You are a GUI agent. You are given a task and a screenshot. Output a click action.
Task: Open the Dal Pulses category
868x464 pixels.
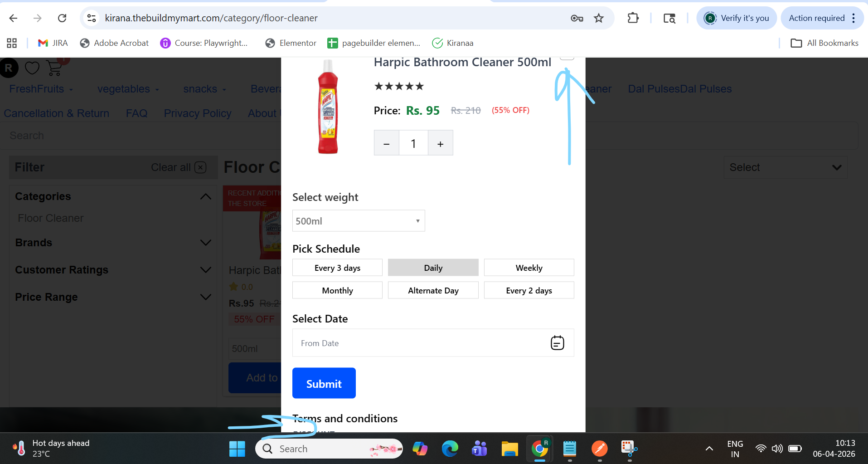coord(680,89)
